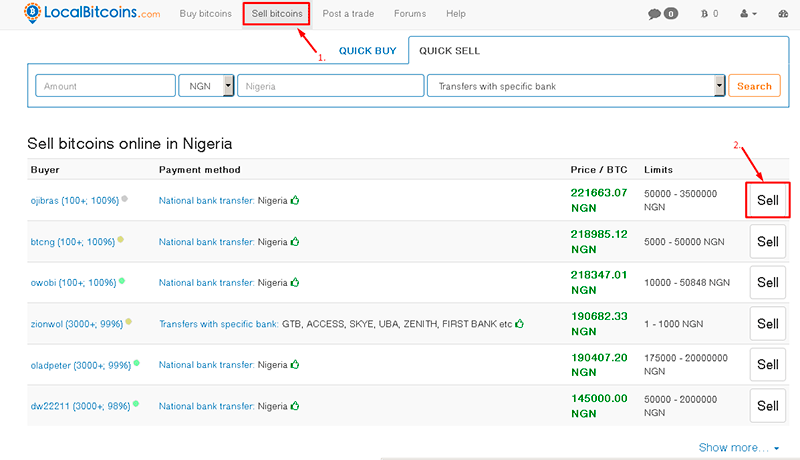This screenshot has height=460, width=800.
Task: Click limits 1 - 1000 NGN
Action: pyautogui.click(x=673, y=324)
